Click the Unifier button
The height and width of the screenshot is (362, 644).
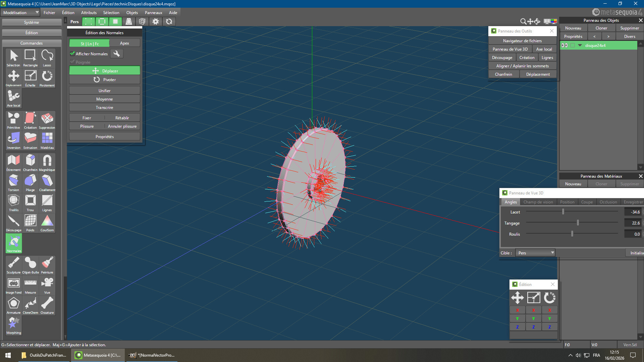click(x=104, y=90)
